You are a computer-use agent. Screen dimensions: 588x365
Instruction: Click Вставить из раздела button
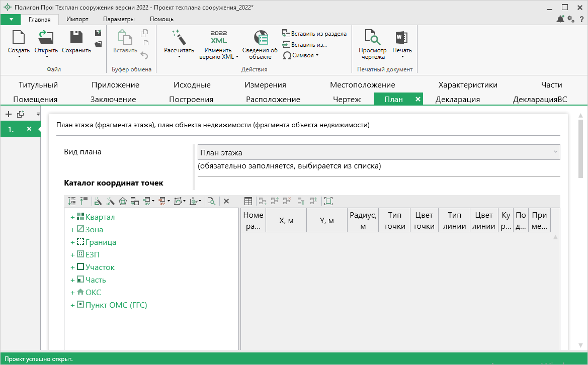[x=314, y=34]
